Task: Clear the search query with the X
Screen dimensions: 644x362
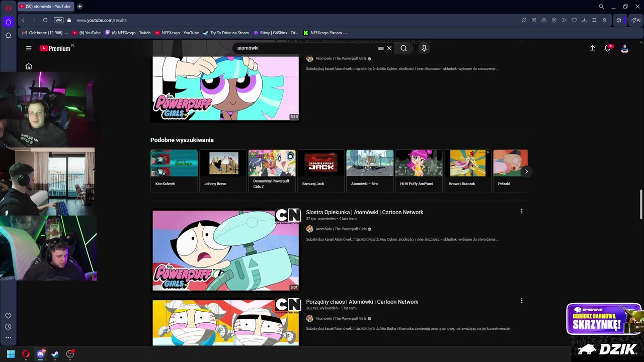Action: [389, 48]
